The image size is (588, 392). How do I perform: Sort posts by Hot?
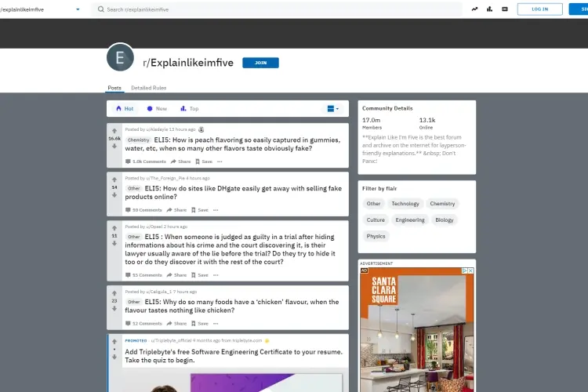(125, 108)
